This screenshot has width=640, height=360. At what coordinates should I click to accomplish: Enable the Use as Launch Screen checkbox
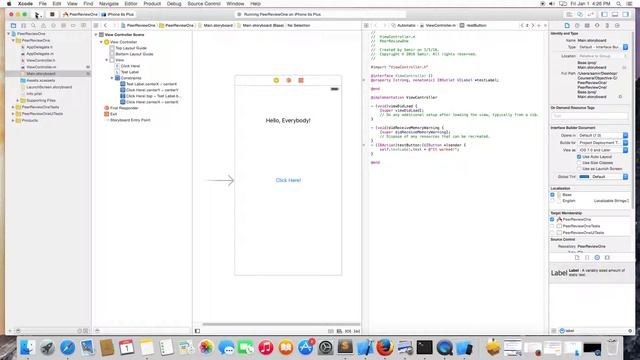click(579, 169)
